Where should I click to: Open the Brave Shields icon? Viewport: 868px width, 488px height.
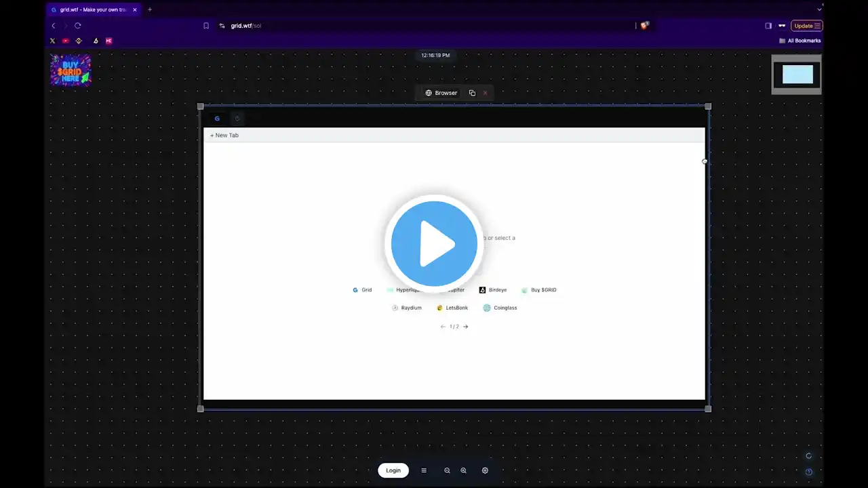644,26
